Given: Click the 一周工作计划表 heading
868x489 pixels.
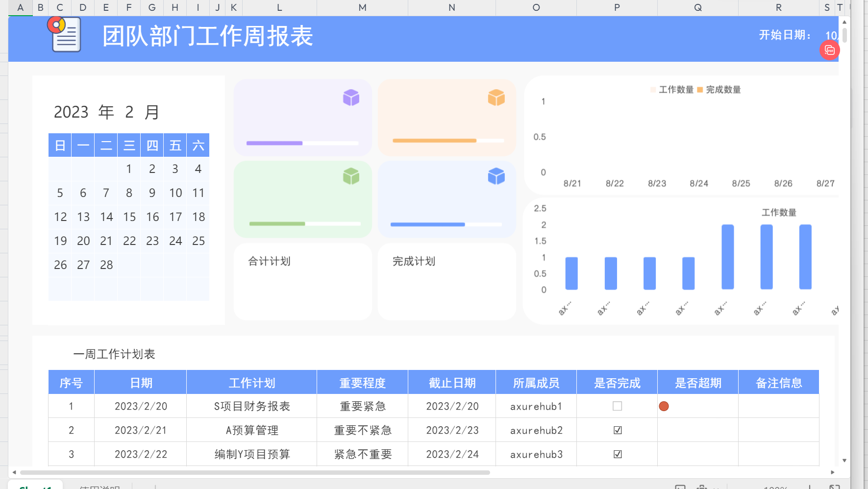Looking at the screenshot, I should pos(114,354).
